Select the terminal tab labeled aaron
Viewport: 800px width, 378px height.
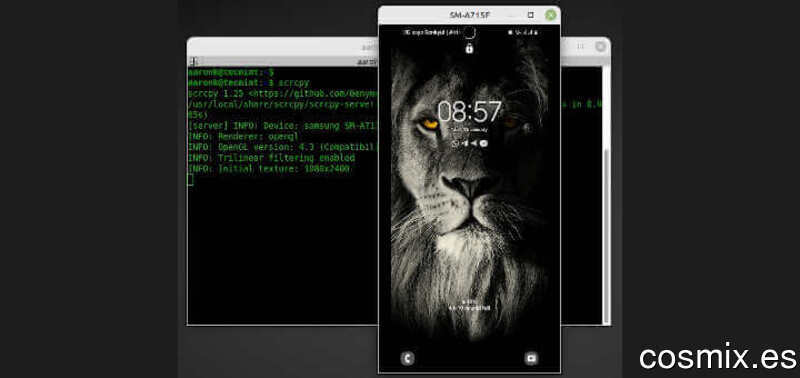[367, 61]
